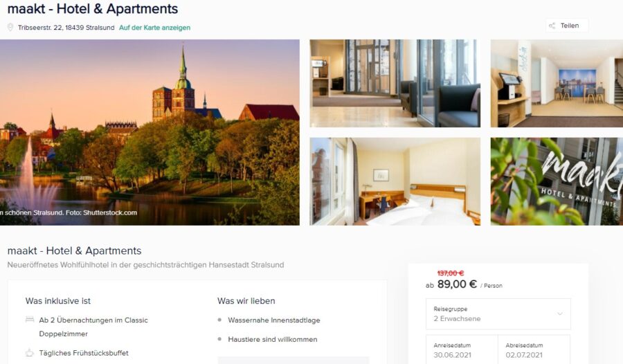Click the map pin icon beside the address
Image resolution: width=623 pixels, height=364 pixels.
tap(10, 28)
